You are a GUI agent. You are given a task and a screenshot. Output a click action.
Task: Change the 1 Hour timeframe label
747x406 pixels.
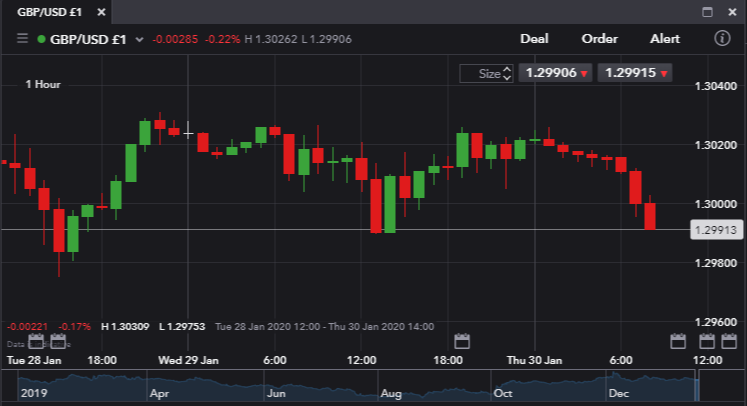click(x=43, y=84)
